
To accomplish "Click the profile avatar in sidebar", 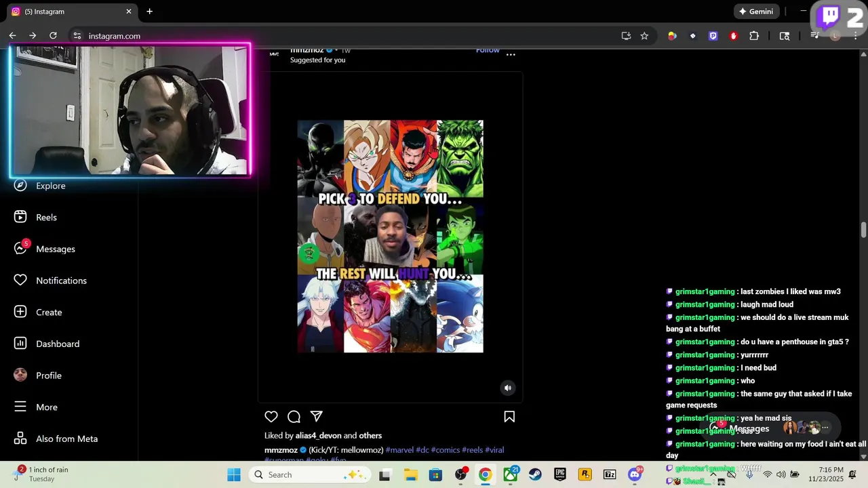I will (x=20, y=375).
